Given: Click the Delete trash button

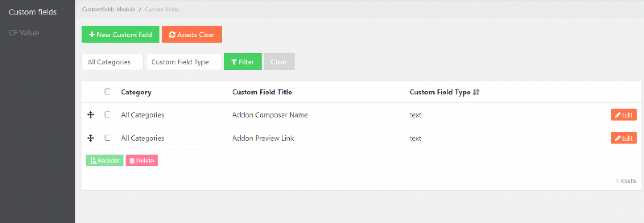Looking at the screenshot, I should tap(142, 161).
